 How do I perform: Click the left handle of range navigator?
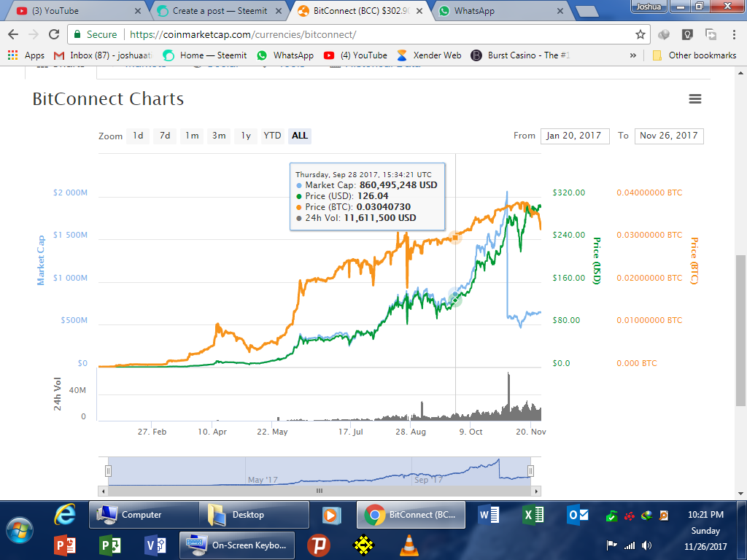pos(108,471)
